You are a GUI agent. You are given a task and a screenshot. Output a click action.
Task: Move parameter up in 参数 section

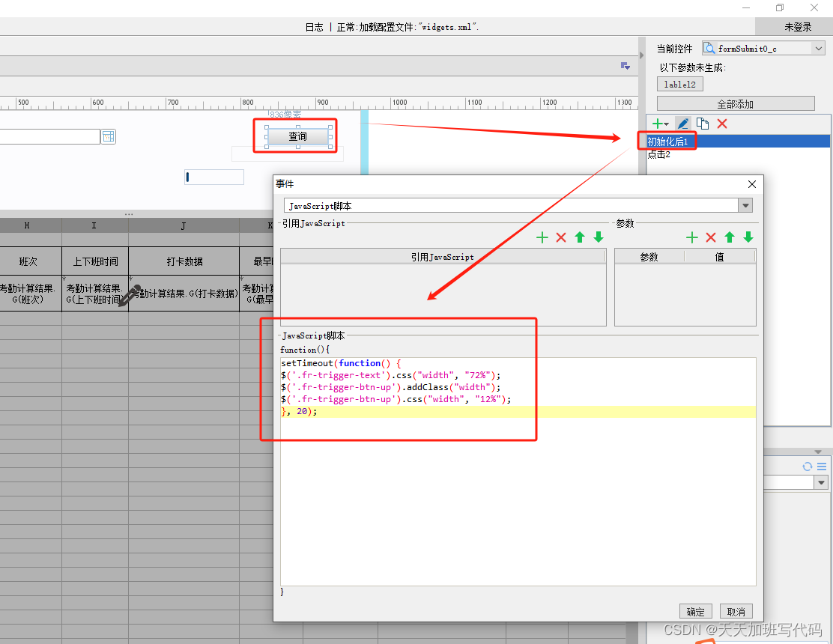click(x=730, y=237)
